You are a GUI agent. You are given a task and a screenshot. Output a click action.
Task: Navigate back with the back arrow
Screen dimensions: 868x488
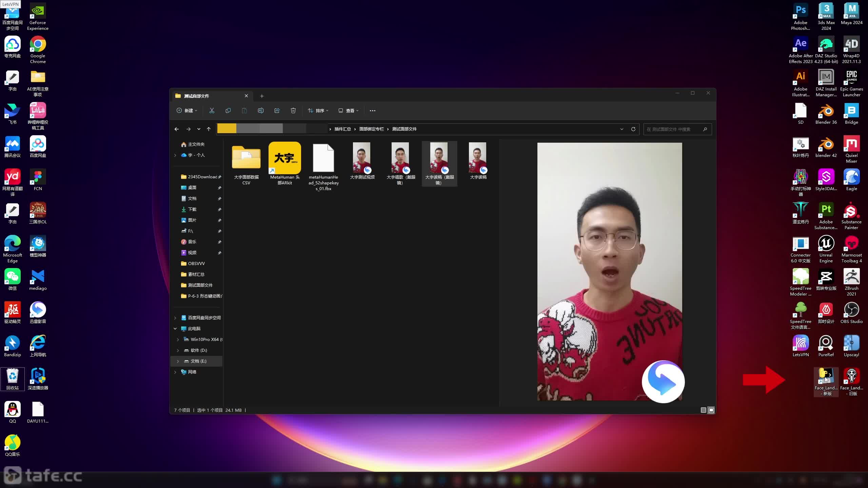[x=176, y=129]
